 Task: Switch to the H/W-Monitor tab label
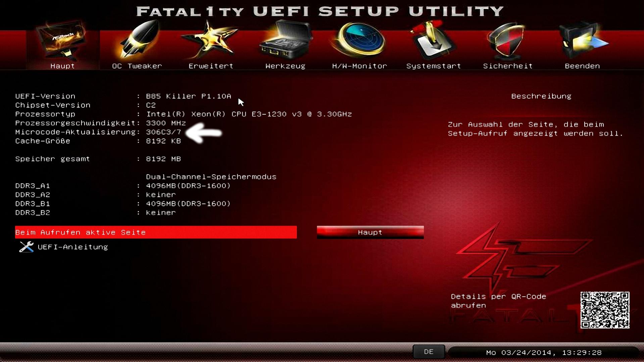359,66
